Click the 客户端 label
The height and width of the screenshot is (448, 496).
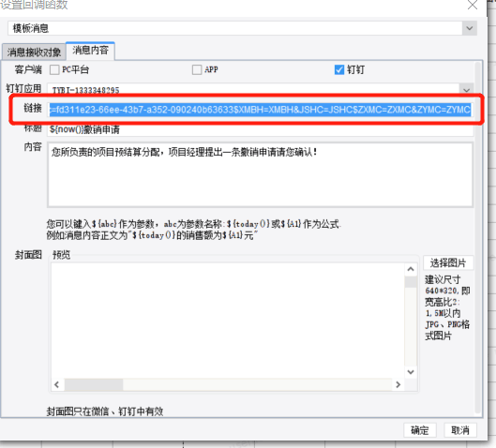pos(28,69)
